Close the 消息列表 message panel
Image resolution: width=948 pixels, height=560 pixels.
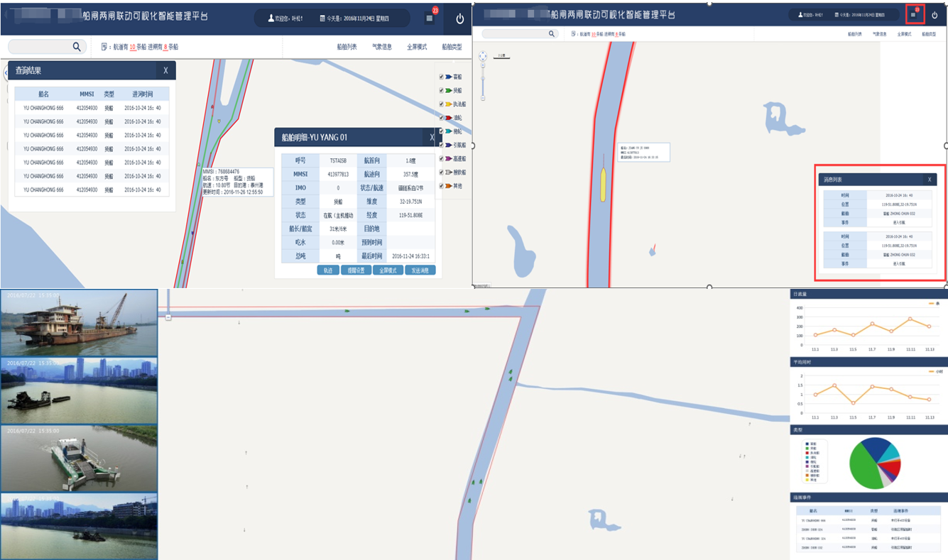pyautogui.click(x=930, y=180)
